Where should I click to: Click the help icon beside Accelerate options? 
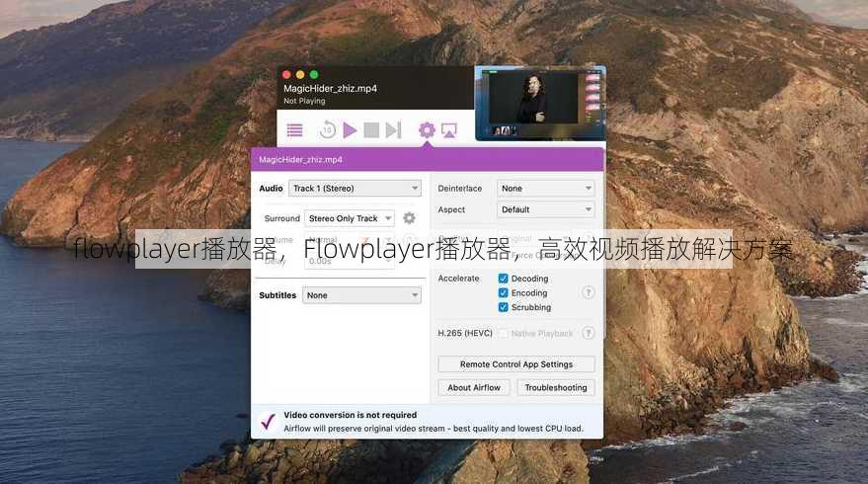click(x=589, y=292)
